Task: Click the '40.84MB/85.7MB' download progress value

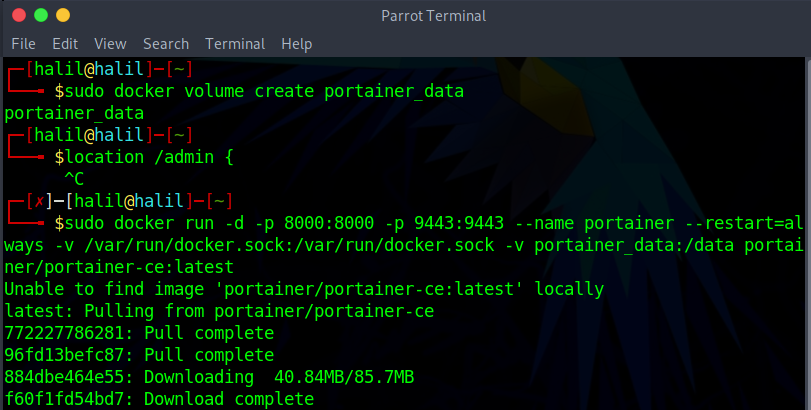Action: 344,377
